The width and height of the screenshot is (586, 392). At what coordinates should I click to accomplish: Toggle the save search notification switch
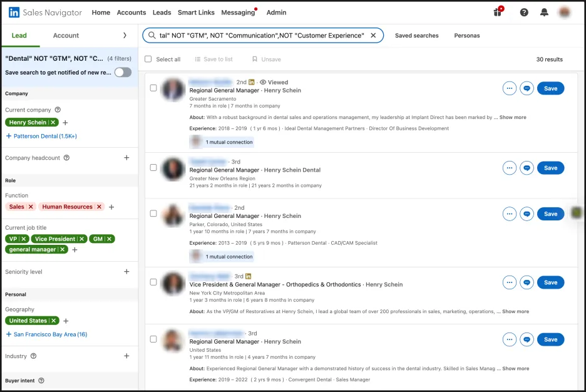coord(123,73)
